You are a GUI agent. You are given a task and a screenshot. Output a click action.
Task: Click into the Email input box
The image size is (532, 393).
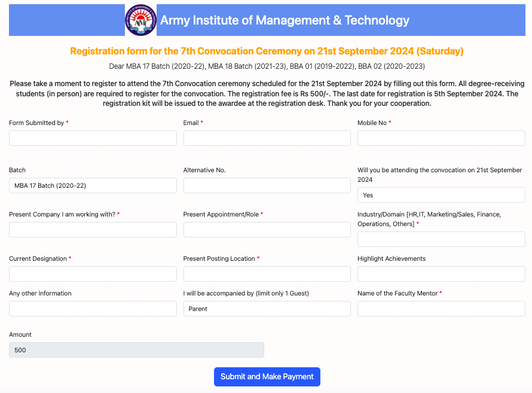[x=267, y=138]
